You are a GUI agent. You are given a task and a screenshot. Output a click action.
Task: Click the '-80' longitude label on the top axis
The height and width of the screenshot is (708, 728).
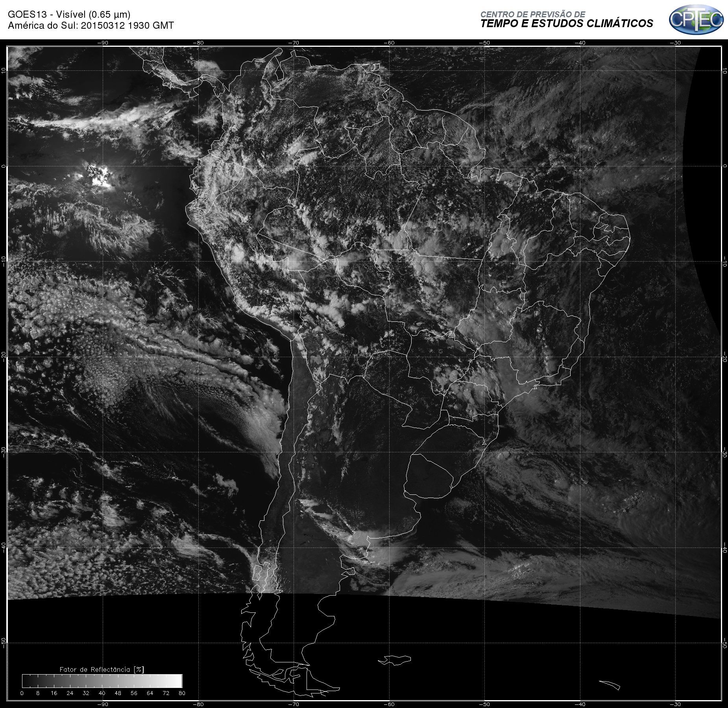pyautogui.click(x=198, y=43)
